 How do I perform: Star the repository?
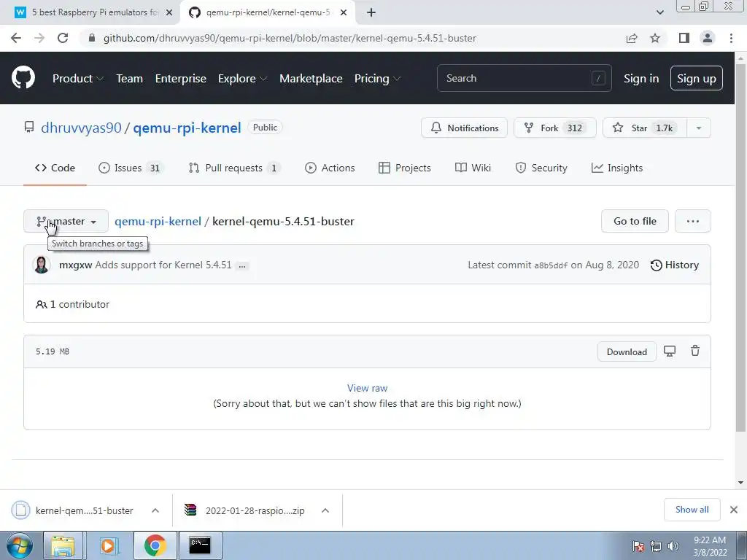tap(645, 128)
